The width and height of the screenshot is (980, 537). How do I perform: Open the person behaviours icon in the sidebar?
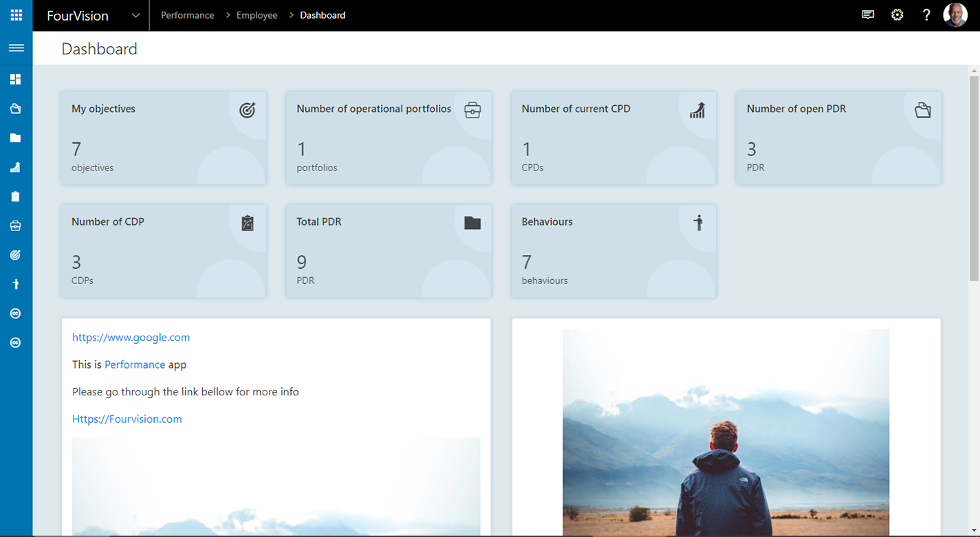[x=16, y=284]
